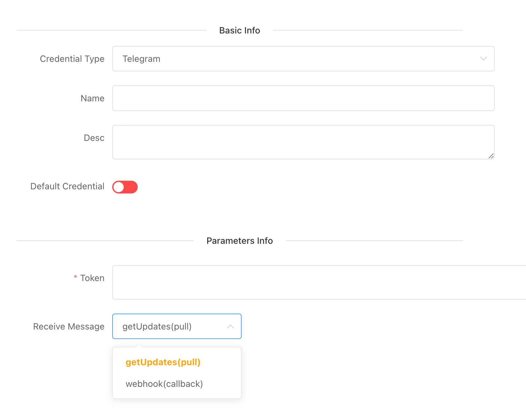Image resolution: width=526 pixels, height=420 pixels.
Task: Click the Parameters Info section heading
Action: point(239,241)
